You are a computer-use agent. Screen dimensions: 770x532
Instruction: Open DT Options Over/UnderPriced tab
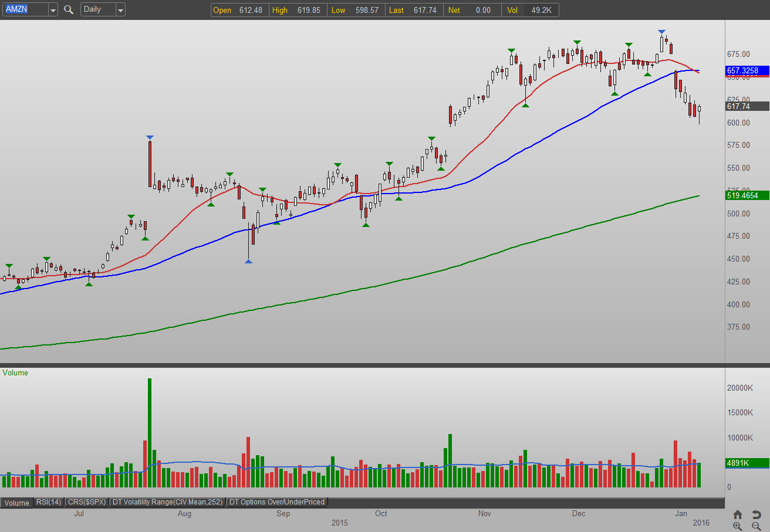click(276, 502)
